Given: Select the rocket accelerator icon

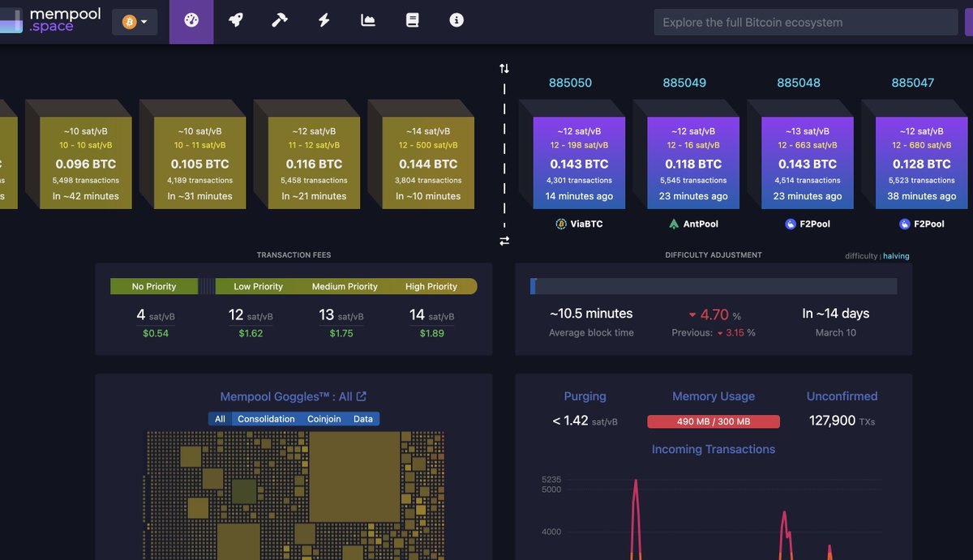Looking at the screenshot, I should click(235, 22).
